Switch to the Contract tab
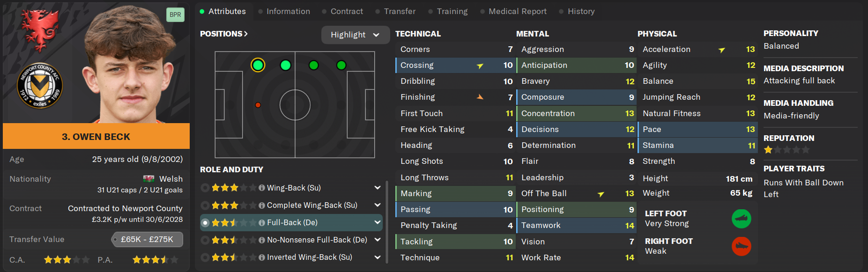 click(346, 11)
